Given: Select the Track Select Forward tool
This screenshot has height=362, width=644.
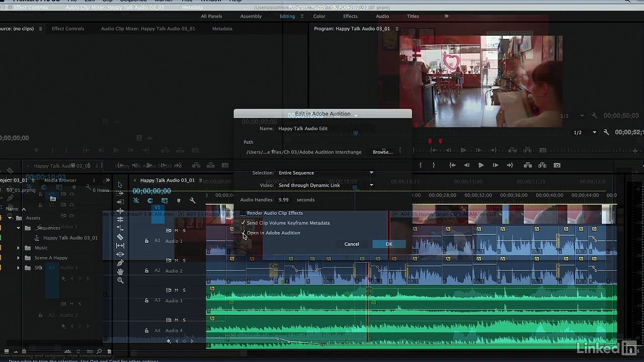Looking at the screenshot, I should click(x=120, y=193).
